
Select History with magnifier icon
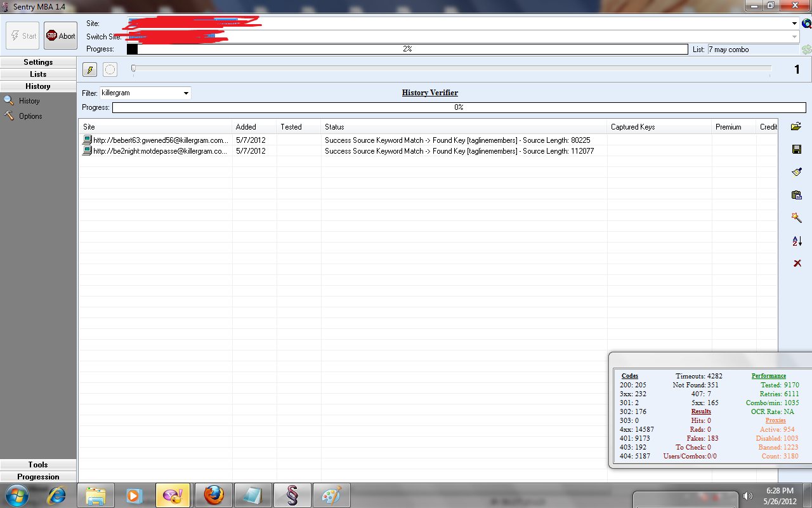(22, 101)
